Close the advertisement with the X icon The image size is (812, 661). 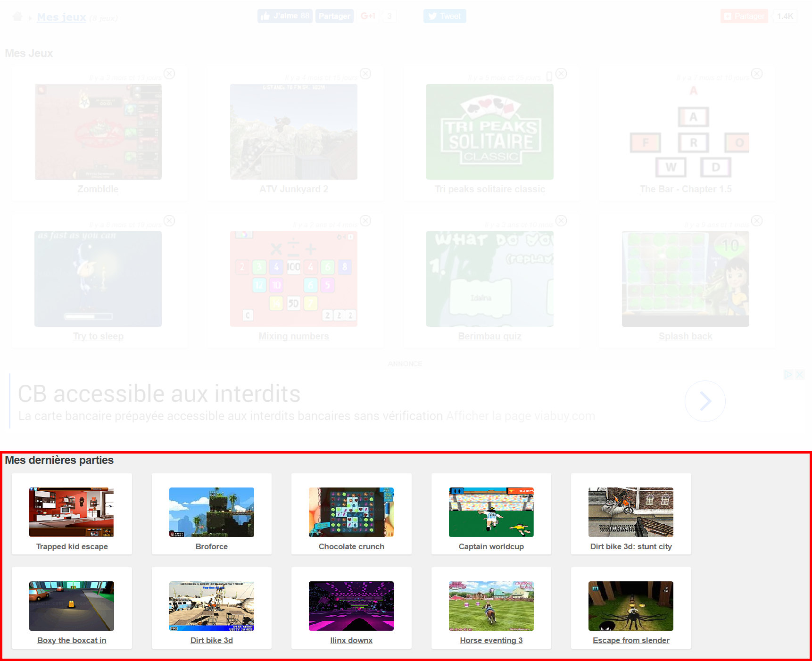[800, 374]
